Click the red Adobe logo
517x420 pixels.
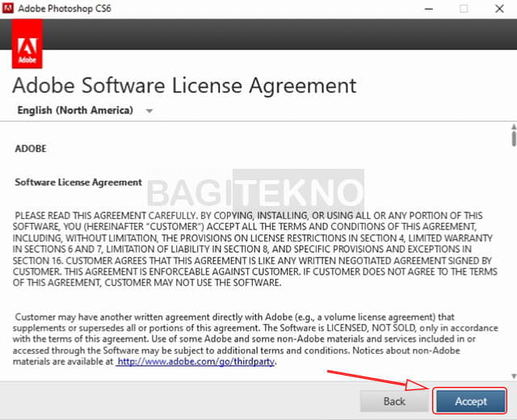point(27,44)
